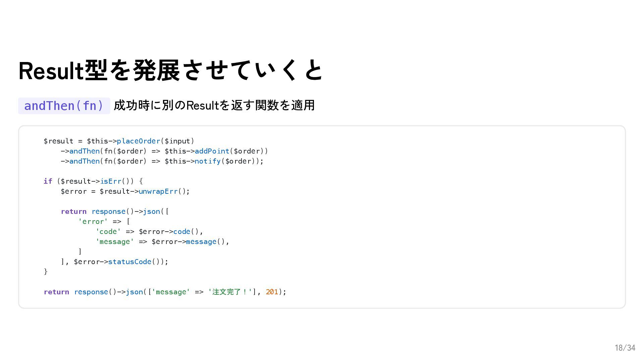Click the 'error' string key

pyautogui.click(x=93, y=222)
